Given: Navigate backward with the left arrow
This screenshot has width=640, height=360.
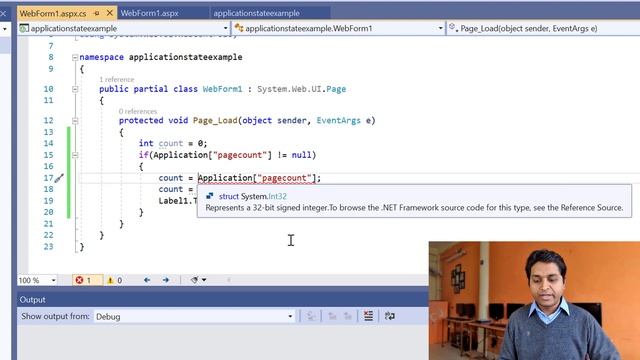Looking at the screenshot, I should pos(147,280).
